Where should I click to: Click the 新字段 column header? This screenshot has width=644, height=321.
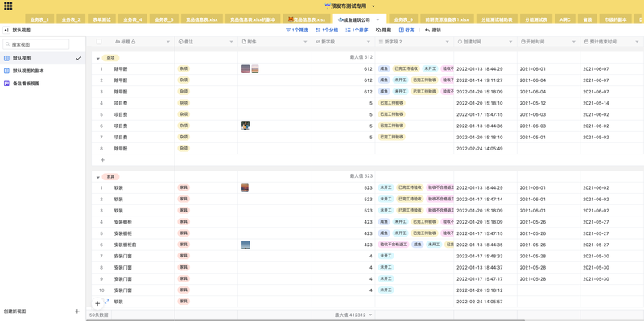(343, 42)
